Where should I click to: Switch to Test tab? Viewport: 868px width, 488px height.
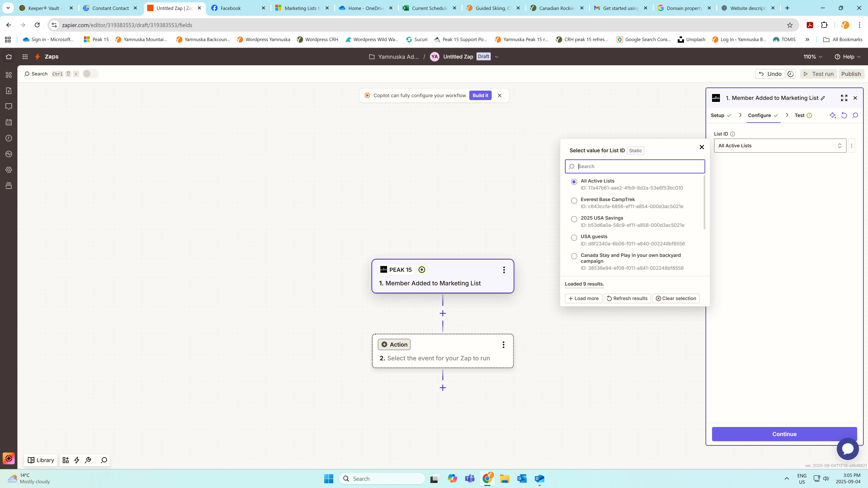(x=803, y=115)
